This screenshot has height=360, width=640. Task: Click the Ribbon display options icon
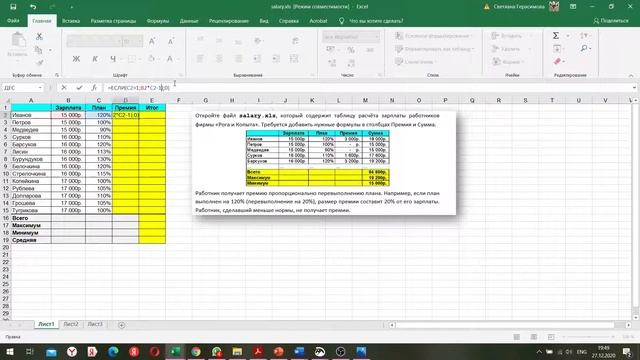(573, 7)
